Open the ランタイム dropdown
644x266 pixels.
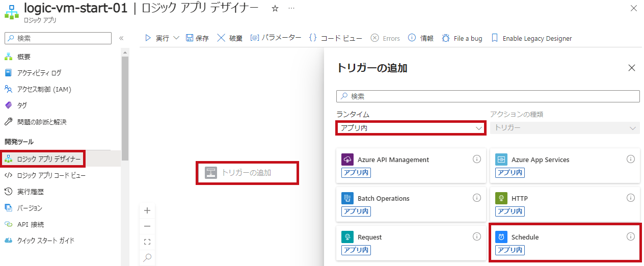coord(411,128)
